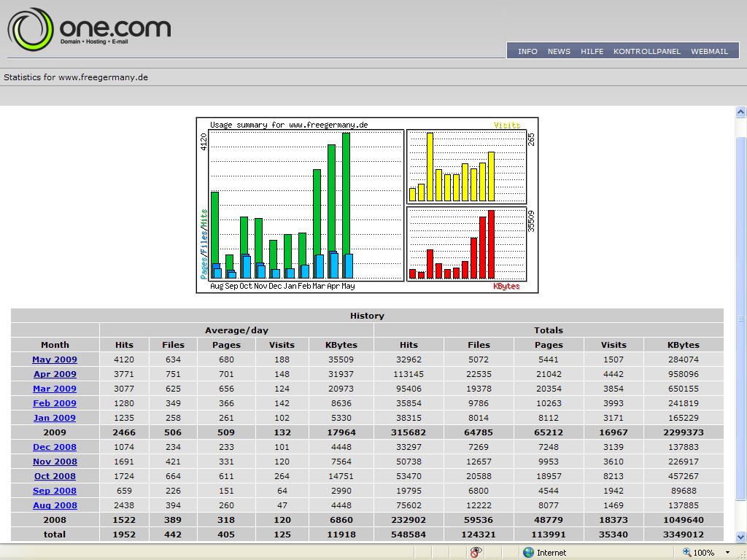Click the grand total KBytes value 3349012
This screenshot has height=560, width=747.
pos(683,534)
